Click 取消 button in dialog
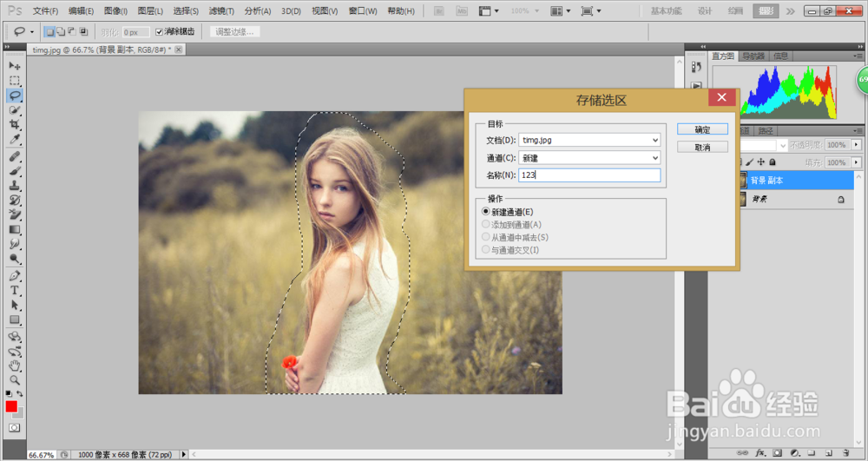The height and width of the screenshot is (461, 868). (x=702, y=148)
